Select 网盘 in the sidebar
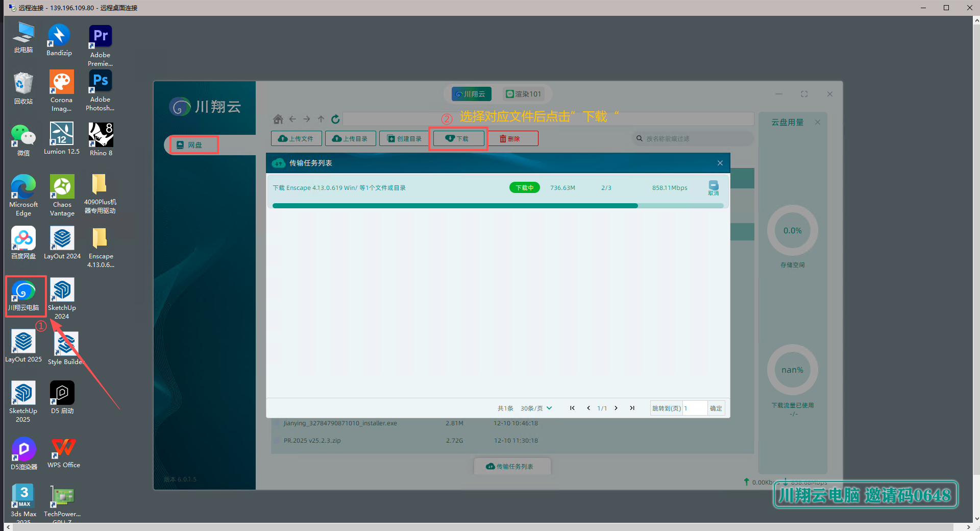This screenshot has height=531, width=980. [x=194, y=145]
